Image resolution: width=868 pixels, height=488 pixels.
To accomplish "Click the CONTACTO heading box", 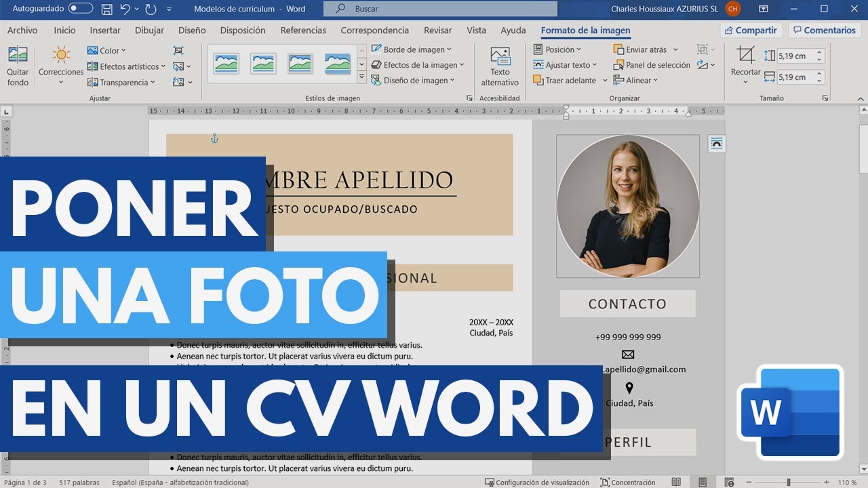I will pos(627,304).
